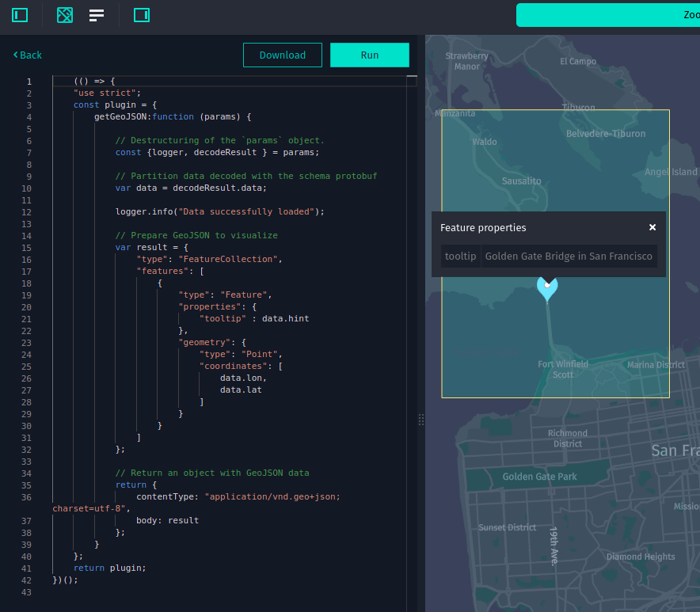Viewport: 700px width, 612px height.
Task: Close the Feature properties popup
Action: (652, 227)
